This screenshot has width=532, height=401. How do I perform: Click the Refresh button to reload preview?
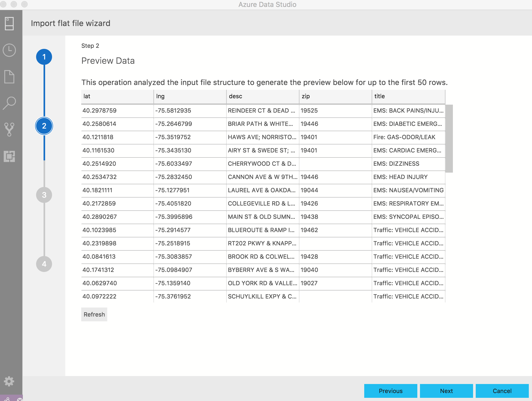point(95,314)
